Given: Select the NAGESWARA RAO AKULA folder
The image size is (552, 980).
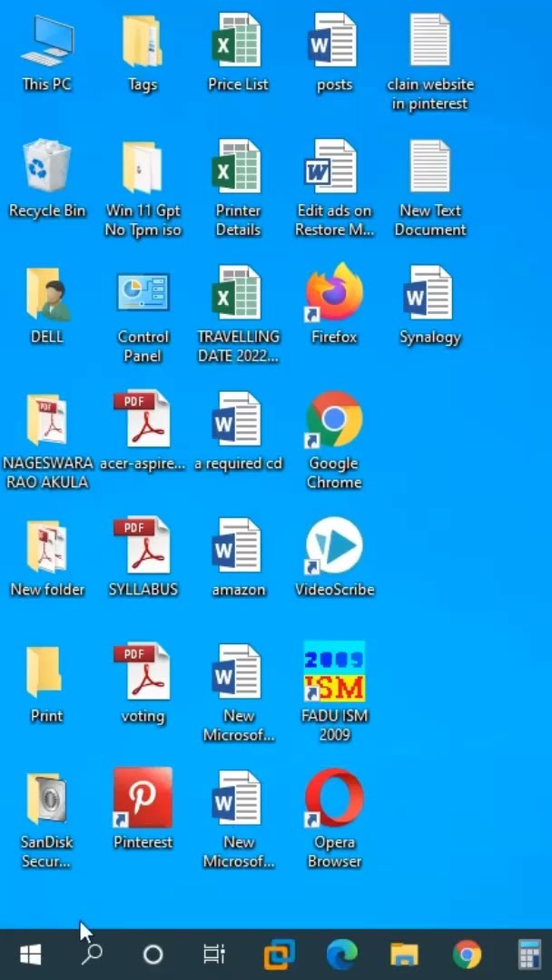Looking at the screenshot, I should [x=47, y=418].
